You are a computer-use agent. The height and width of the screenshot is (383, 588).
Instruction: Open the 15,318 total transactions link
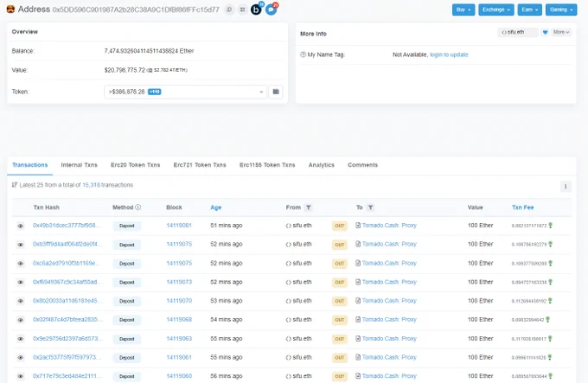[91, 185]
